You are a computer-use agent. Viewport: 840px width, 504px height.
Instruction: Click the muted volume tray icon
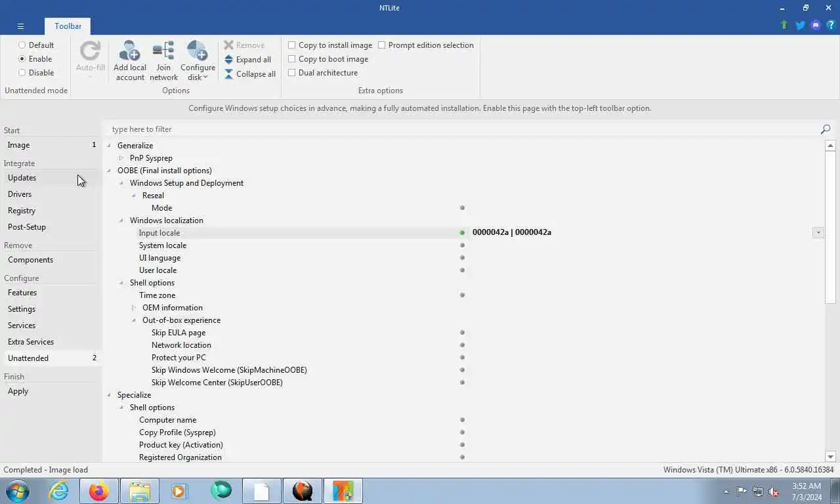(774, 492)
